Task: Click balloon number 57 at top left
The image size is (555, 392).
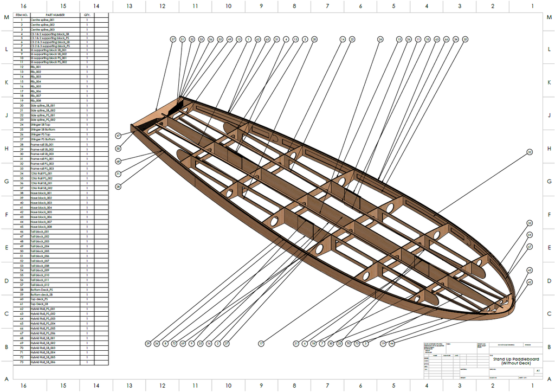Action: pyautogui.click(x=173, y=40)
